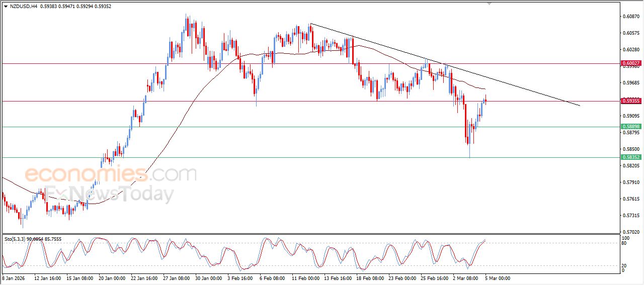Screen dimensions: 644x285
Task: Click the 20 Jan 00:00 time label
Action: coord(112,277)
